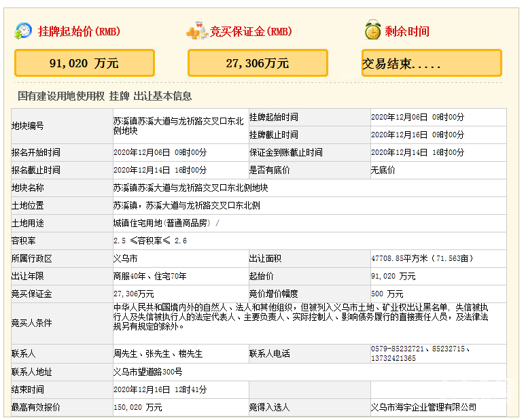Click the red 剩余时间 heading text

coord(407,31)
